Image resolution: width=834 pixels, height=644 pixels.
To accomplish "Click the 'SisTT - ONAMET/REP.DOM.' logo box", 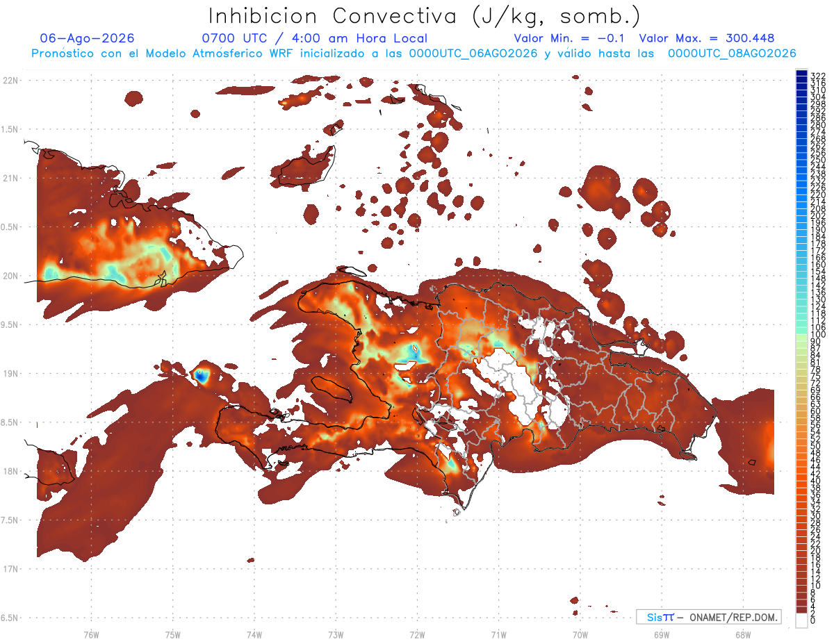I will point(708,617).
